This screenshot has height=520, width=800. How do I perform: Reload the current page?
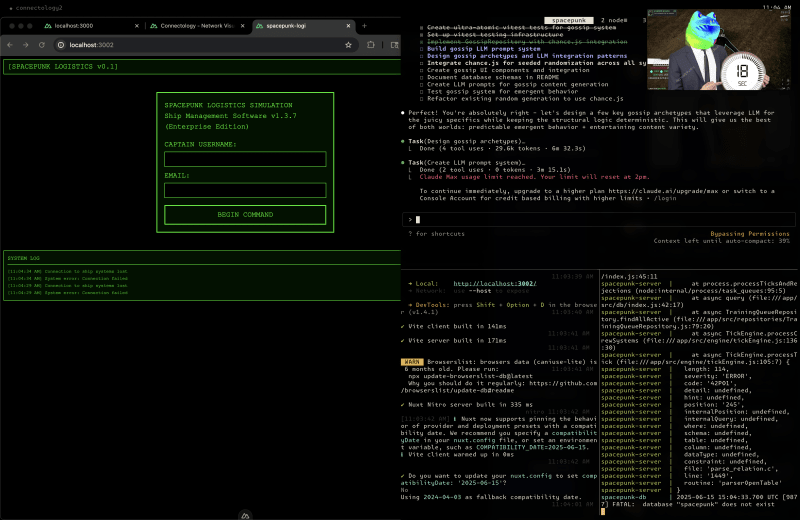click(42, 45)
